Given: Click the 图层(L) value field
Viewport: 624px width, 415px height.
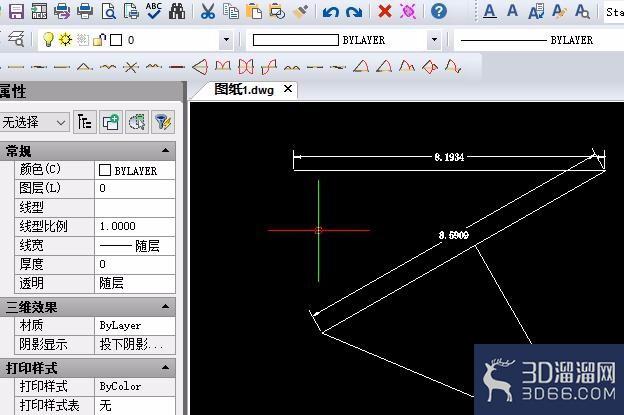Looking at the screenshot, I should click(x=135, y=188).
